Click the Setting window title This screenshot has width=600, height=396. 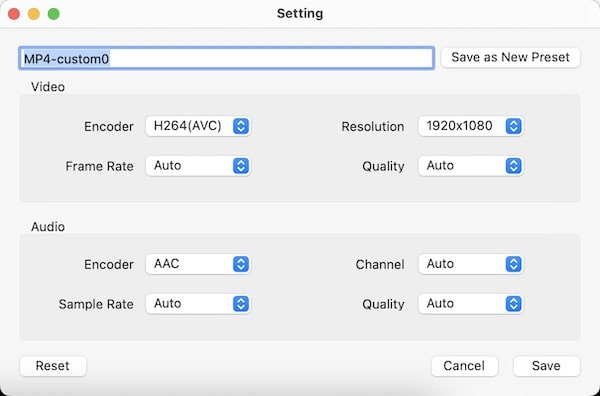300,14
